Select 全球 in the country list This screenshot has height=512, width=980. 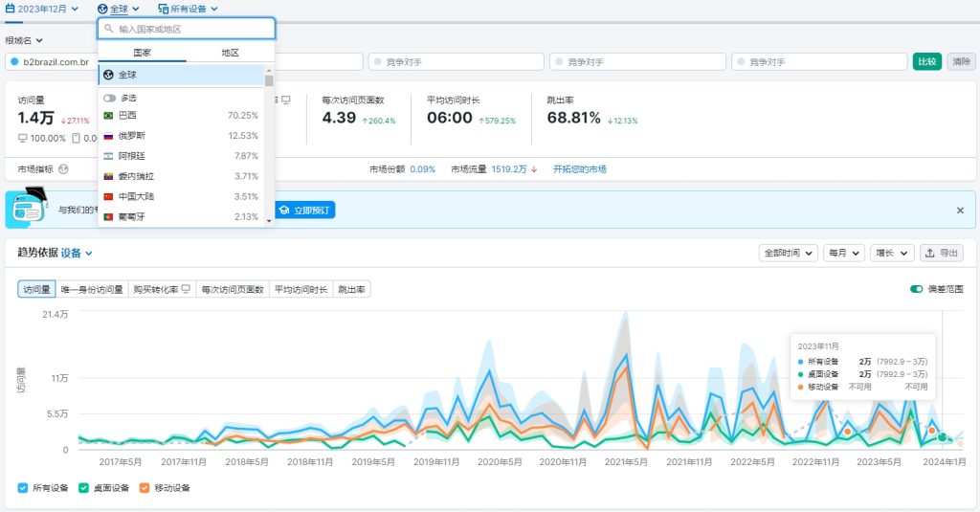point(181,75)
